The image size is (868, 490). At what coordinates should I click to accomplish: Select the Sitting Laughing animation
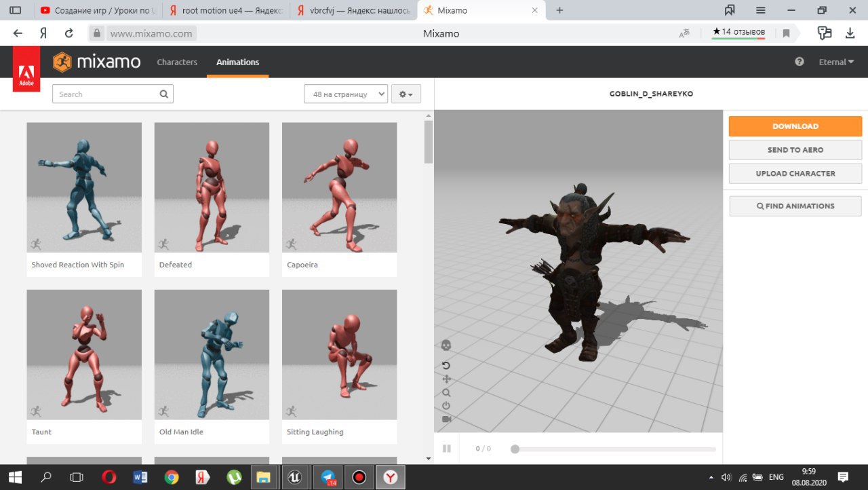point(339,366)
